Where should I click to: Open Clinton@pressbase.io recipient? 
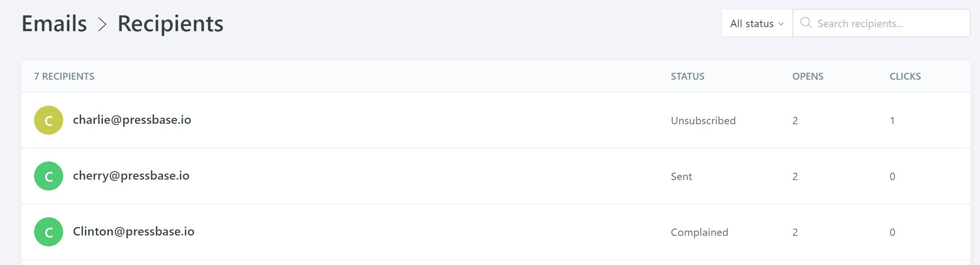pyautogui.click(x=134, y=231)
